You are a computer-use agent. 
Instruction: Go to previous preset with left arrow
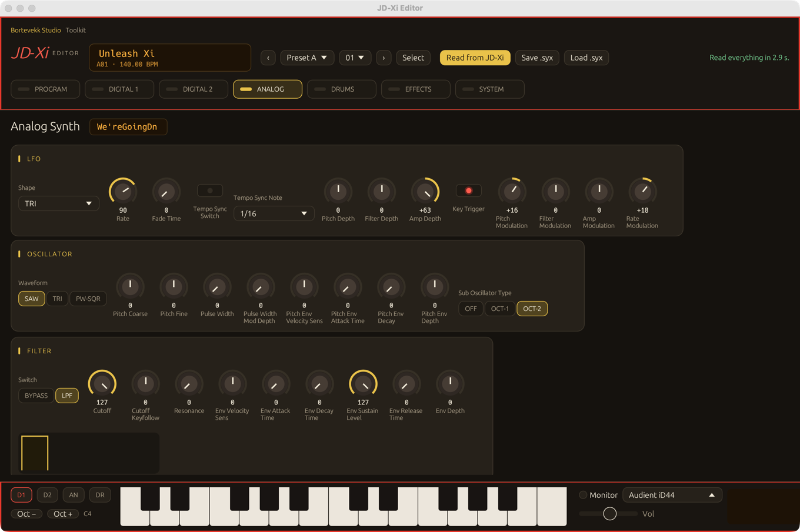268,58
